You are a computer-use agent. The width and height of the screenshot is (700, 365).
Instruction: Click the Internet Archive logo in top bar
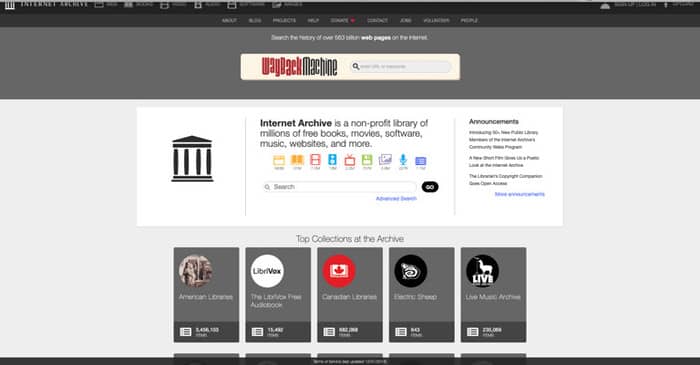pos(9,4)
